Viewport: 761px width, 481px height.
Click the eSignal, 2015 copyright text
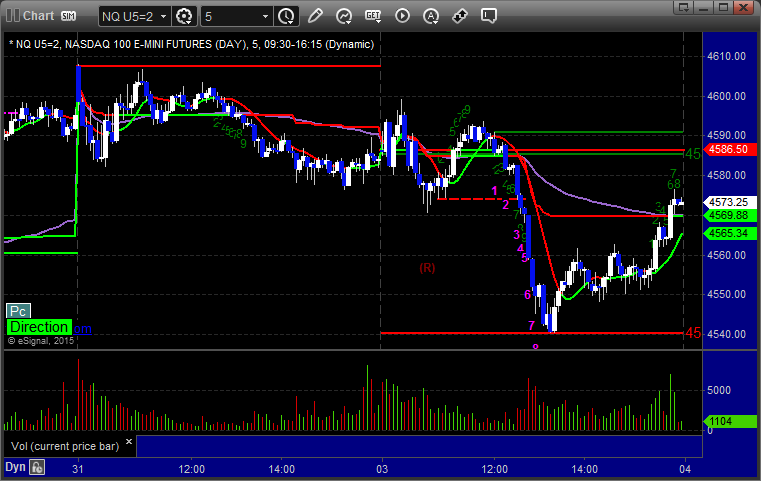pyautogui.click(x=41, y=341)
